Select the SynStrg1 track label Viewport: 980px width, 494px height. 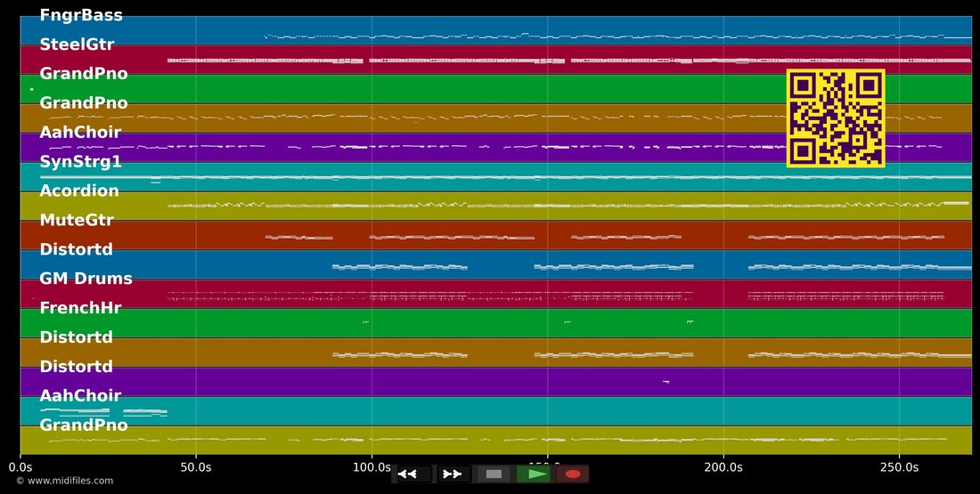pyautogui.click(x=80, y=162)
